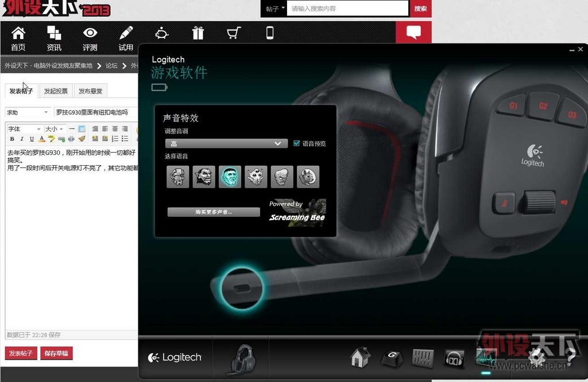Click the G2 button on headset image
The height and width of the screenshot is (382, 588).
click(x=543, y=107)
